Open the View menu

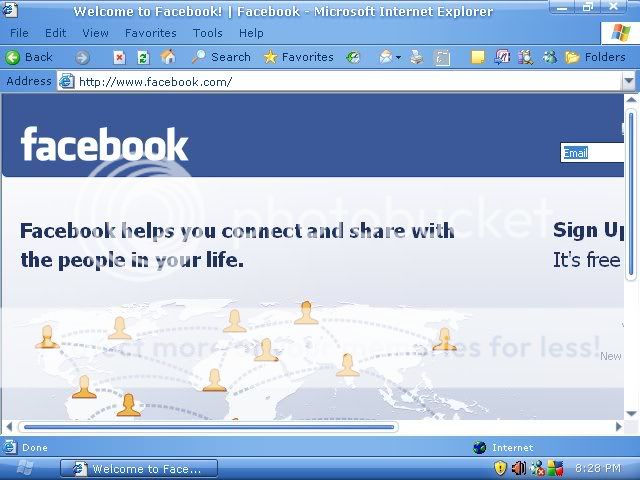pos(96,33)
